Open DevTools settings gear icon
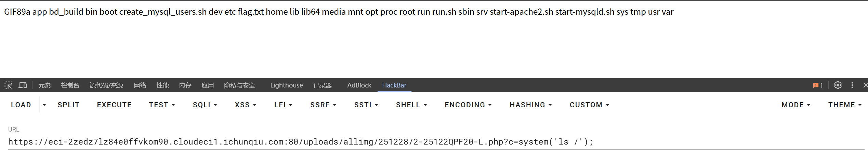 tap(838, 85)
